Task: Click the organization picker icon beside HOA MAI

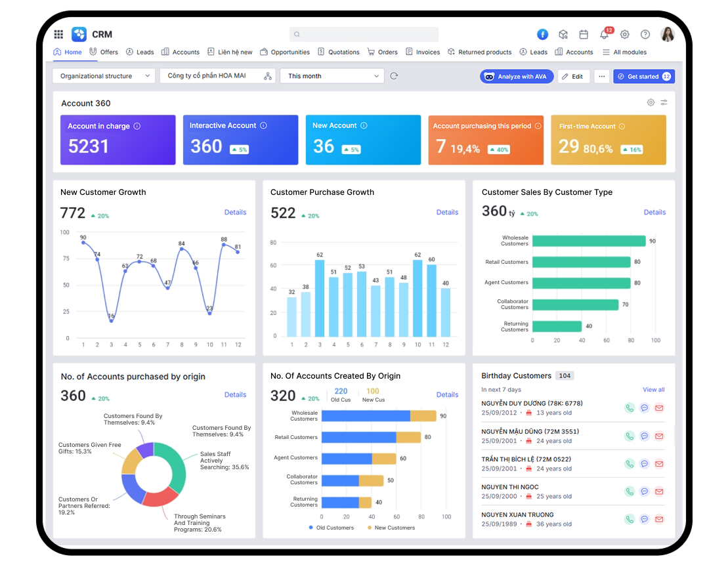Action: coord(267,75)
